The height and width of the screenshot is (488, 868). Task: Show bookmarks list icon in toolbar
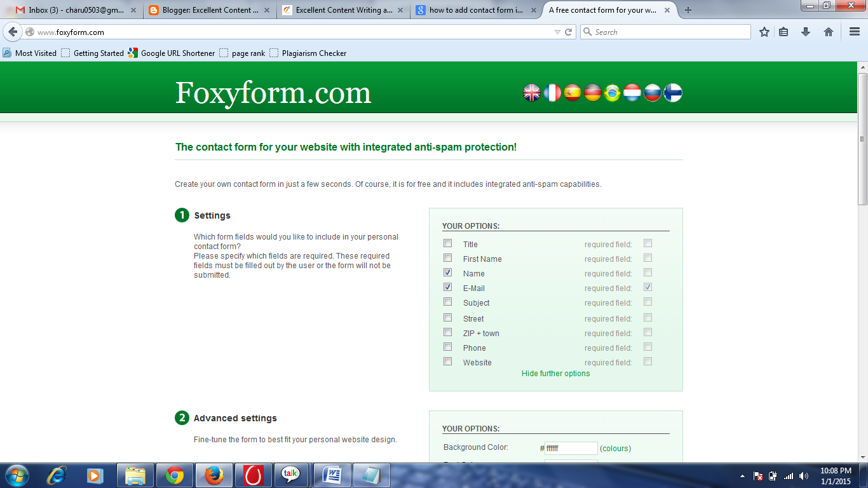(784, 32)
